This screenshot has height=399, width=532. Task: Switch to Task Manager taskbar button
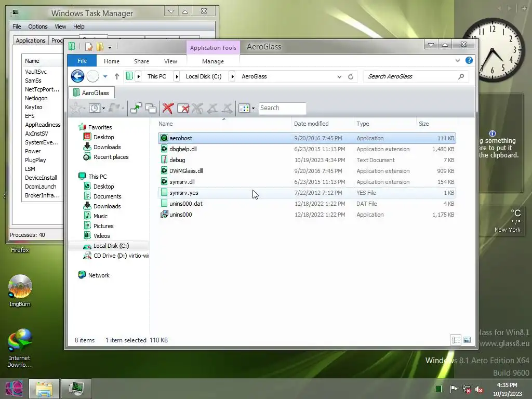pyautogui.click(x=76, y=389)
